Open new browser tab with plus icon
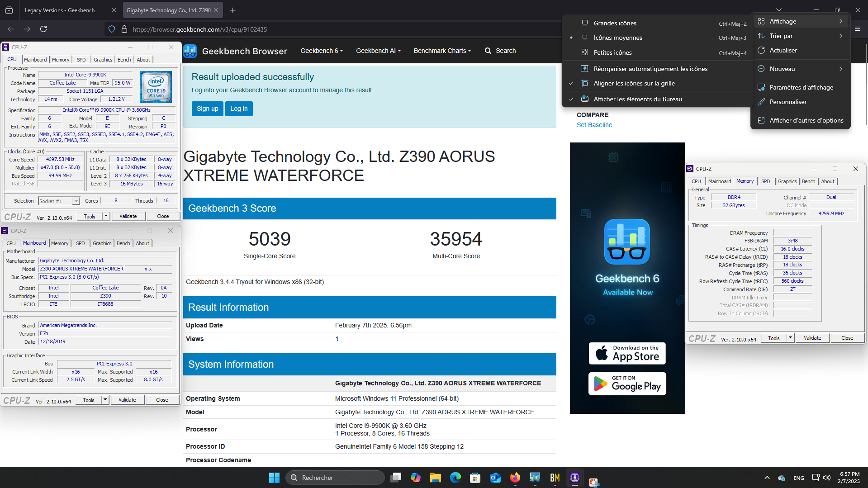This screenshot has height=488, width=868. coord(232,10)
